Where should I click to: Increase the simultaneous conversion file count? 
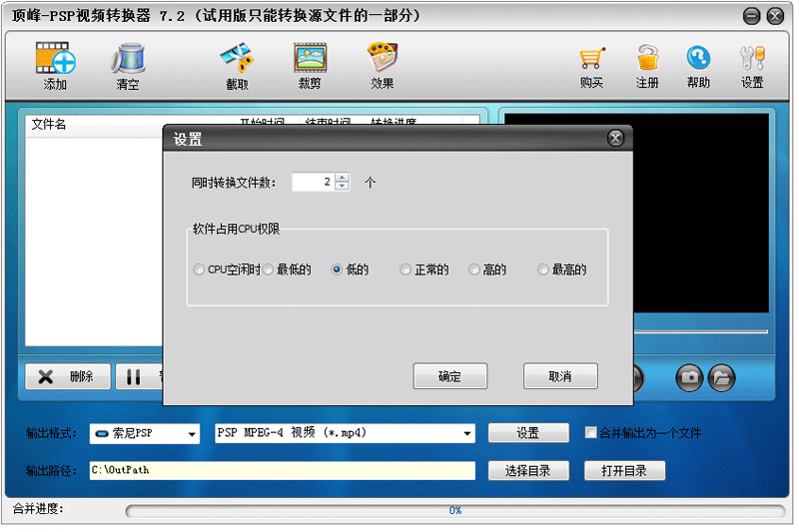pos(343,178)
